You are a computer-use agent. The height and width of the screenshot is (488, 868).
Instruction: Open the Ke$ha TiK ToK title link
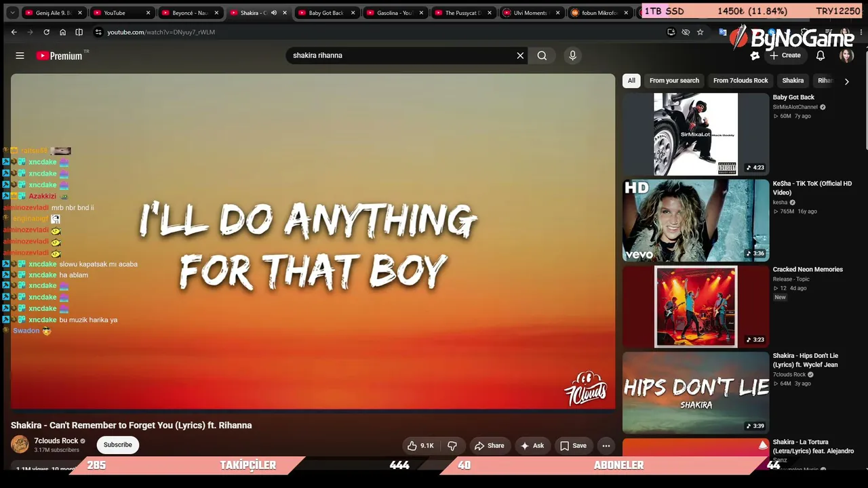(x=812, y=188)
